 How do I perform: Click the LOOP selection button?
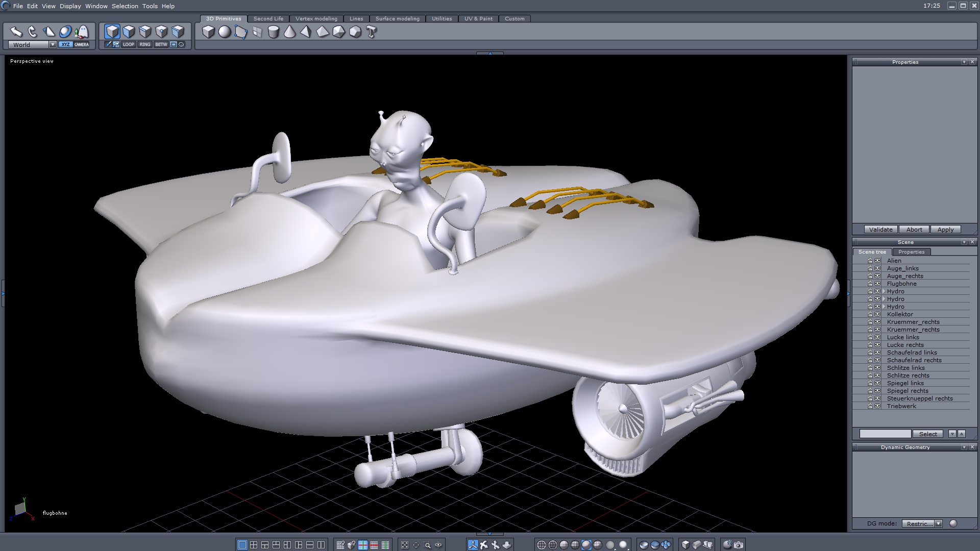[x=128, y=44]
